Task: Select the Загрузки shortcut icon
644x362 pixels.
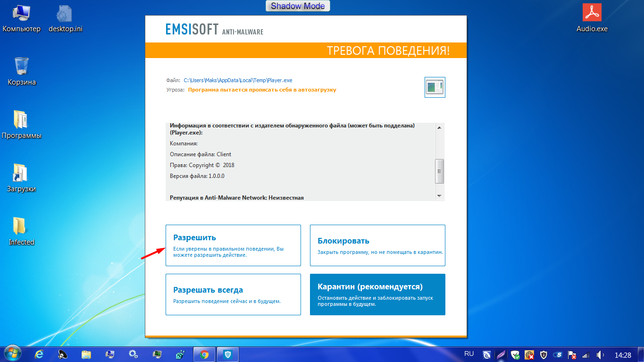Action: point(22,178)
